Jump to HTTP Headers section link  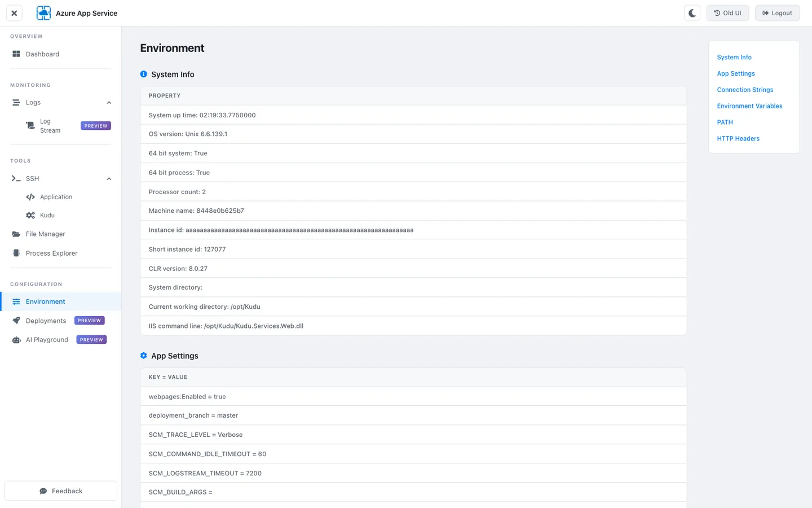(x=738, y=139)
